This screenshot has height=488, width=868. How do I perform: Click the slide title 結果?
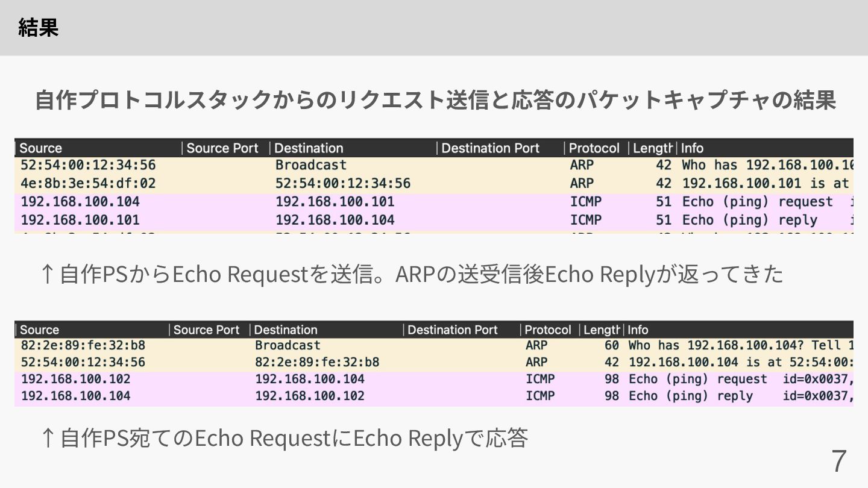[x=38, y=28]
